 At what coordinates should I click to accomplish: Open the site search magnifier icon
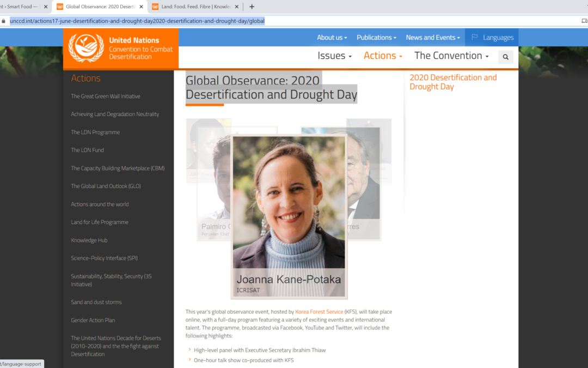click(x=505, y=57)
